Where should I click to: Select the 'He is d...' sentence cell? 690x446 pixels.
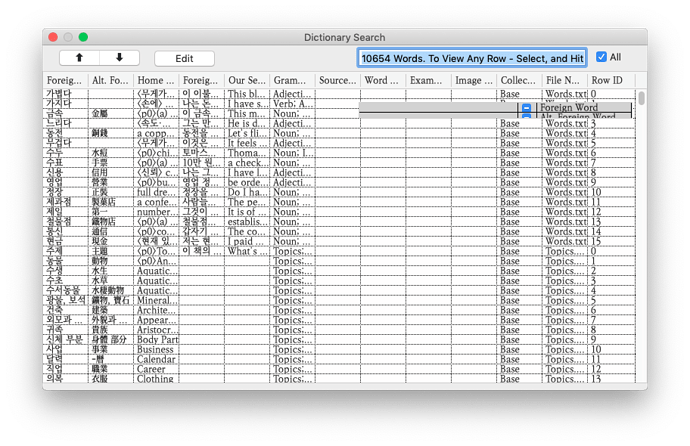(x=247, y=124)
